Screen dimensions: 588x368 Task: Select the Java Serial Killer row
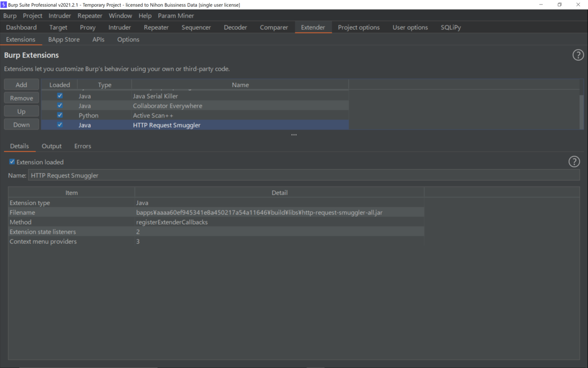[x=195, y=96]
